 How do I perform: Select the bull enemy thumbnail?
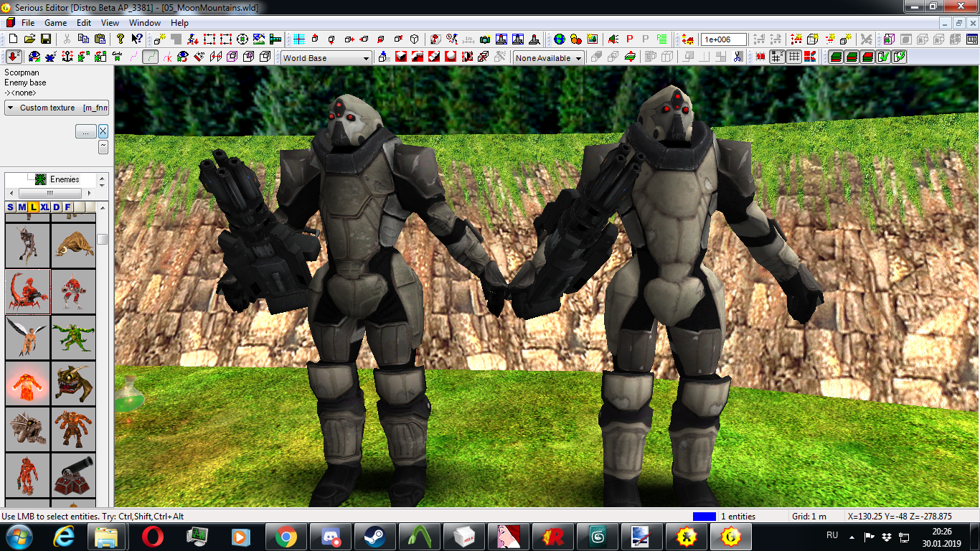(x=73, y=245)
